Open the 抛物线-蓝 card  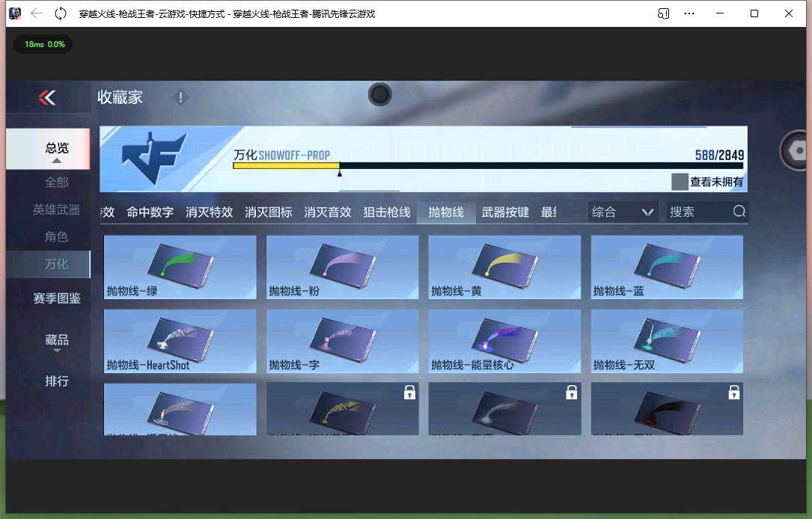(x=667, y=267)
